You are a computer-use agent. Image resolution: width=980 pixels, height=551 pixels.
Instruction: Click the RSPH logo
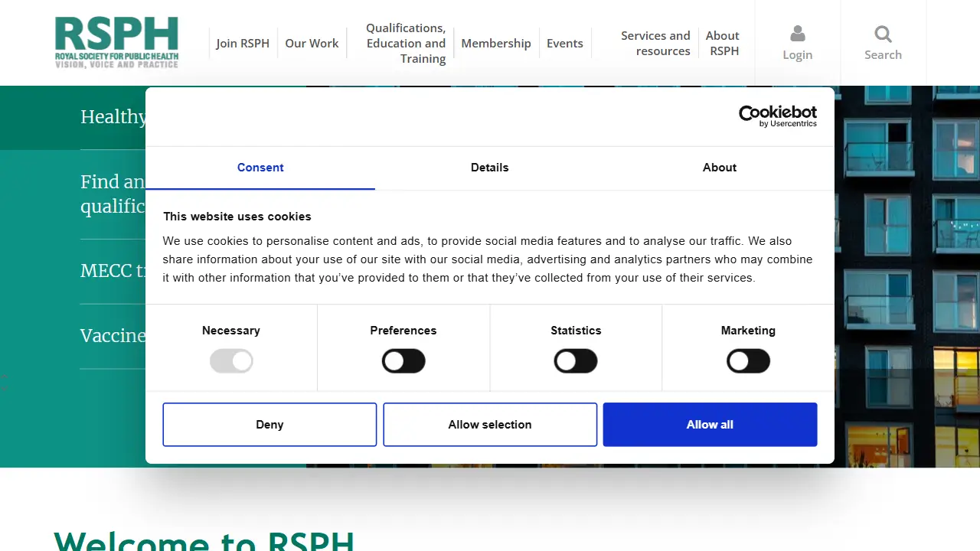[x=116, y=43]
